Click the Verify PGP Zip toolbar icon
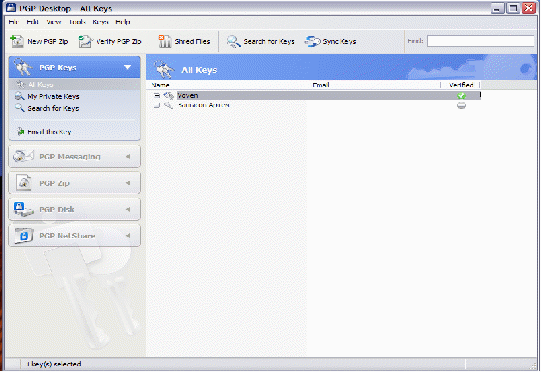The height and width of the screenshot is (372, 541). [85, 41]
